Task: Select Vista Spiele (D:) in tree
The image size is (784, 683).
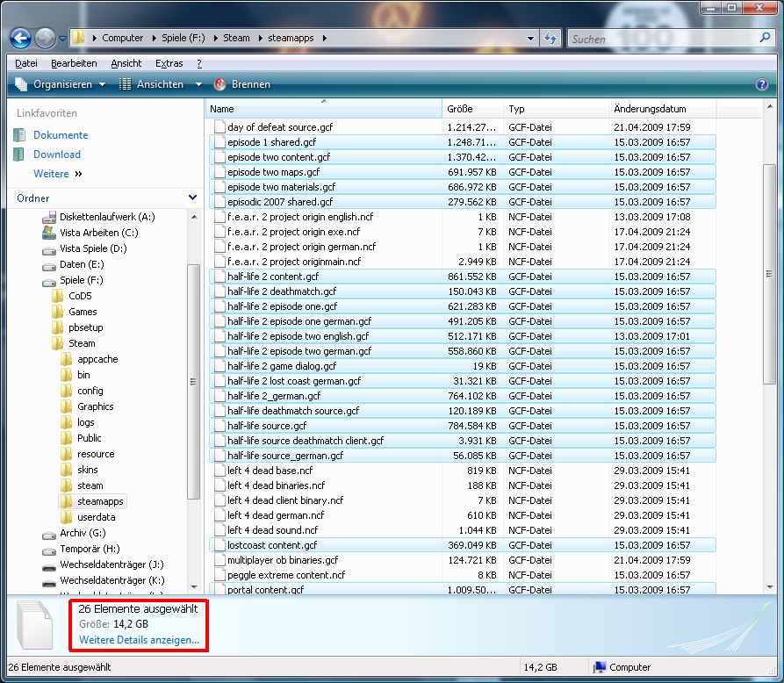Action: tap(93, 248)
